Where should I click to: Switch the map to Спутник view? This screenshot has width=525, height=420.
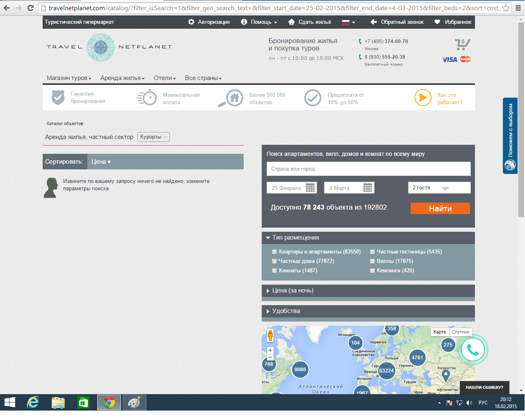click(461, 332)
